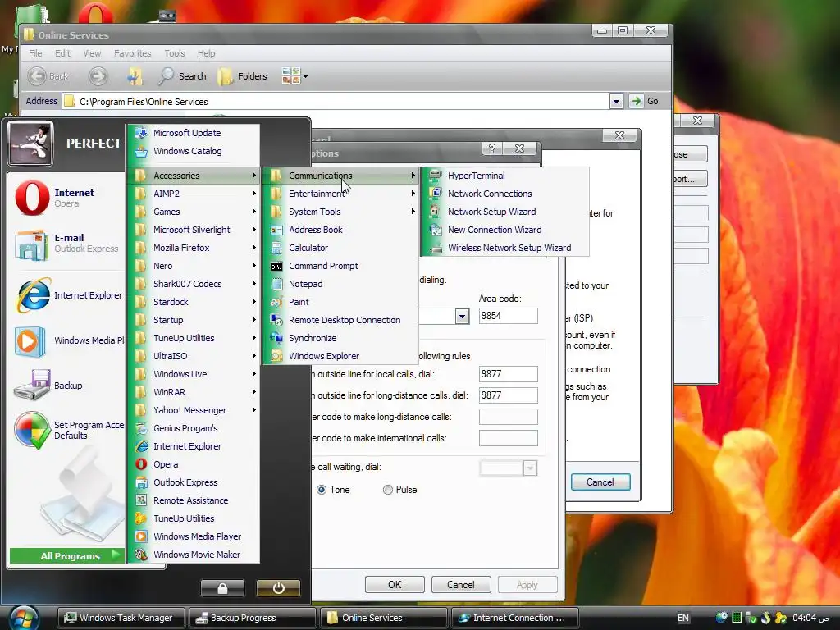Open the Views button dropdown
This screenshot has width=840, height=630.
305,76
